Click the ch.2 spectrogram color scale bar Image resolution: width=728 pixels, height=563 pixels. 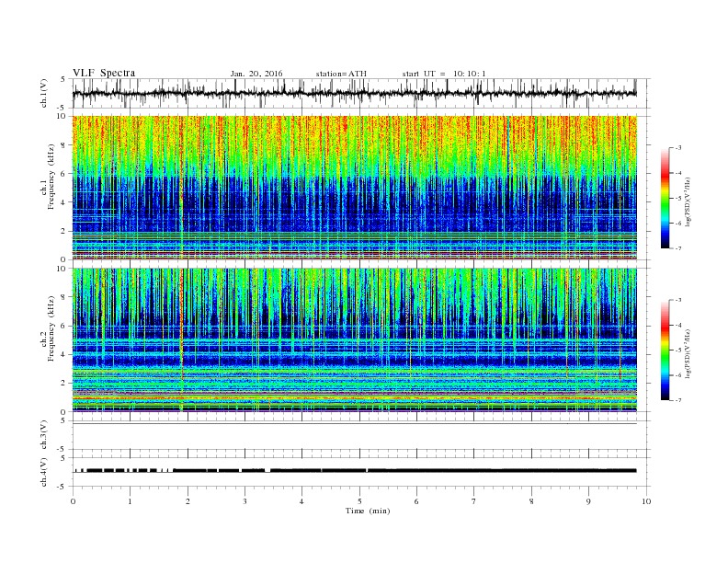pos(665,350)
